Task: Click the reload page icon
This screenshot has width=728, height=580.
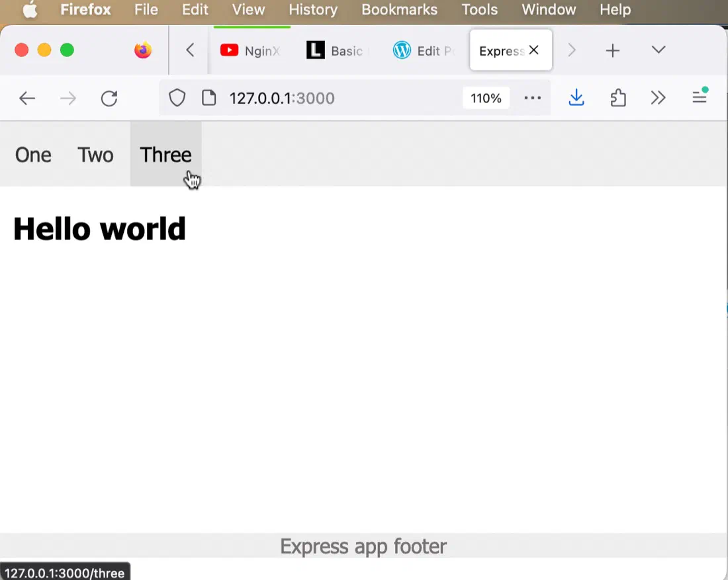Action: 109,99
